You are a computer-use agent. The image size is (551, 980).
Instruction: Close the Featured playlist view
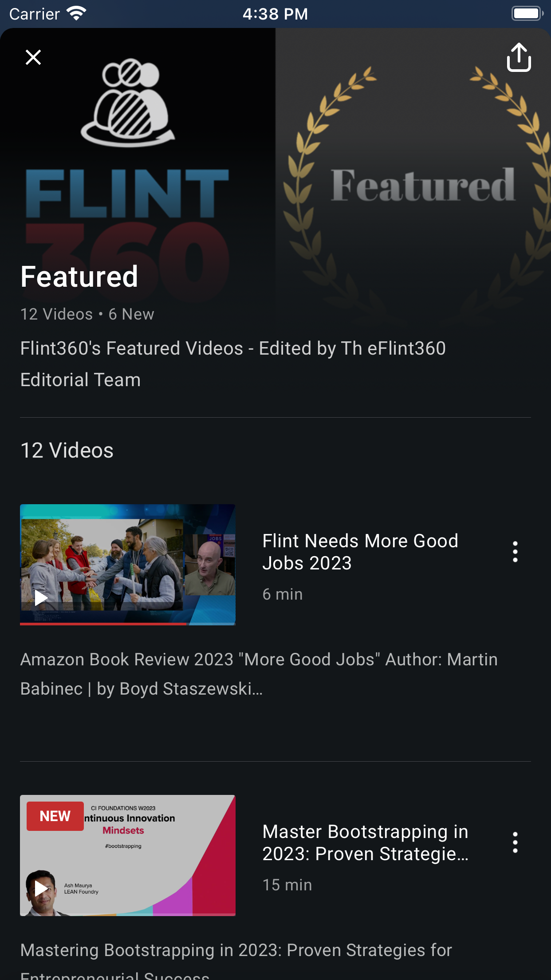click(33, 57)
